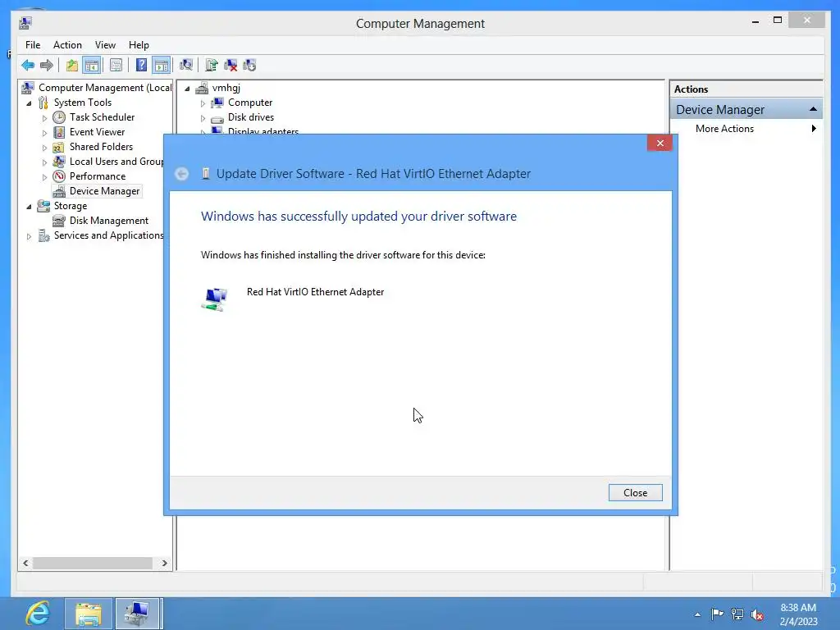Select Event Viewer tree item
Image resolution: width=840 pixels, height=630 pixels.
coord(97,132)
